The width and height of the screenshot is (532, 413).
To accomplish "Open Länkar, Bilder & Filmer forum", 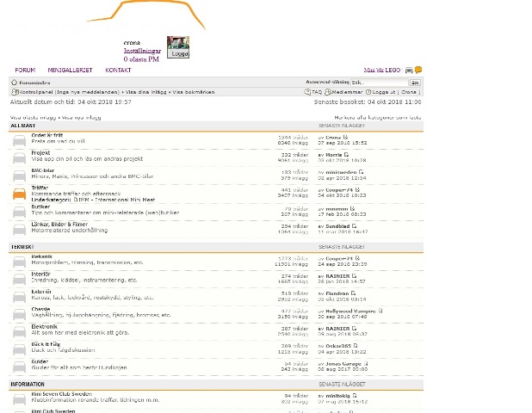I will (59, 225).
